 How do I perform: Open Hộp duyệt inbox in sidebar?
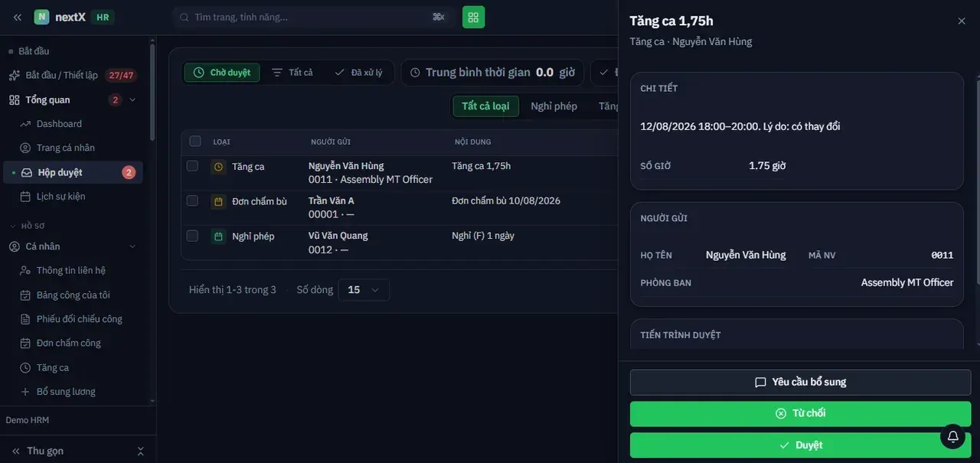73,172
